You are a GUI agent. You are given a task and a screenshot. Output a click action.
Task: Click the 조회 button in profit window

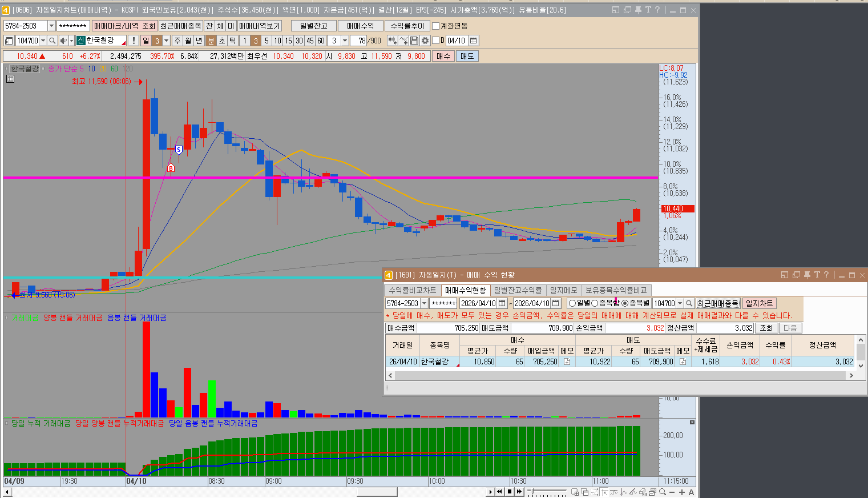[766, 328]
